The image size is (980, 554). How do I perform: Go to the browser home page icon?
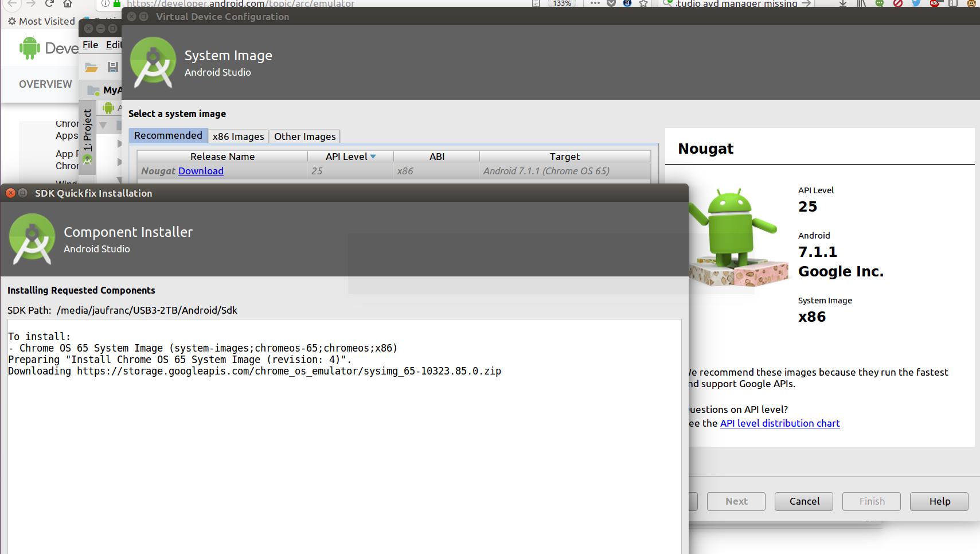(68, 3)
